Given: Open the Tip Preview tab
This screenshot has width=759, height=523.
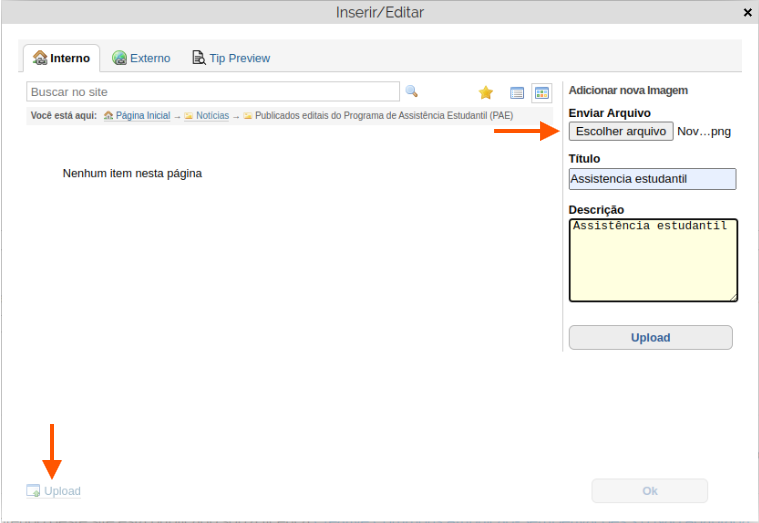Looking at the screenshot, I should [231, 58].
